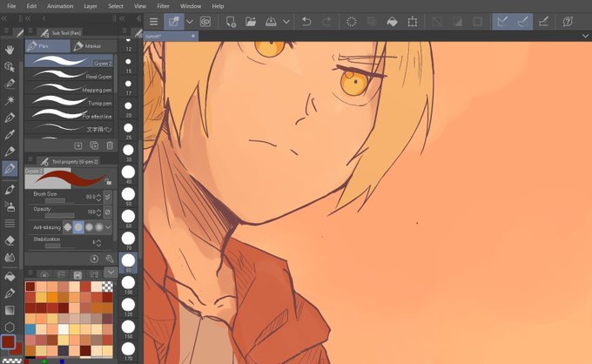592x364 pixels.
Task: Fill selection using command bar bucket icon
Action: (x=392, y=22)
